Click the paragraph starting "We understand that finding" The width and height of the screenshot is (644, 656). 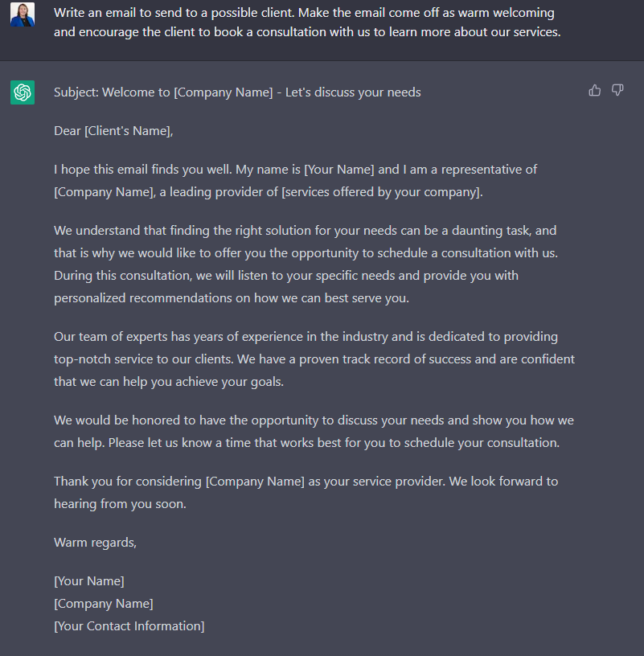coord(306,264)
